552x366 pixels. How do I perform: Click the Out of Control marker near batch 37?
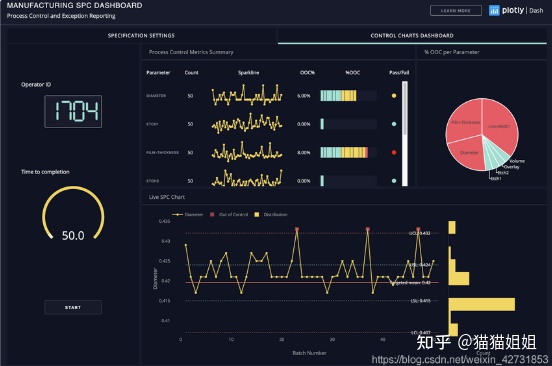coord(368,229)
